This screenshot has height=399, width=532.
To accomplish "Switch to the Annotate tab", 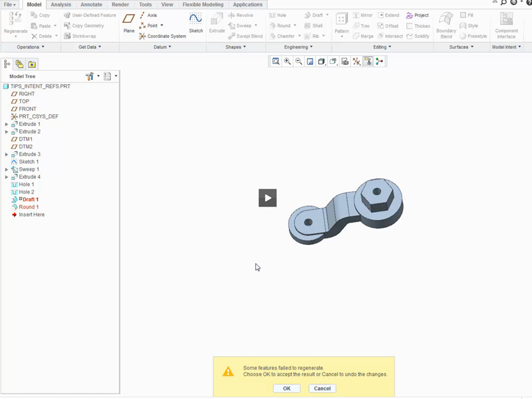I will point(92,4).
